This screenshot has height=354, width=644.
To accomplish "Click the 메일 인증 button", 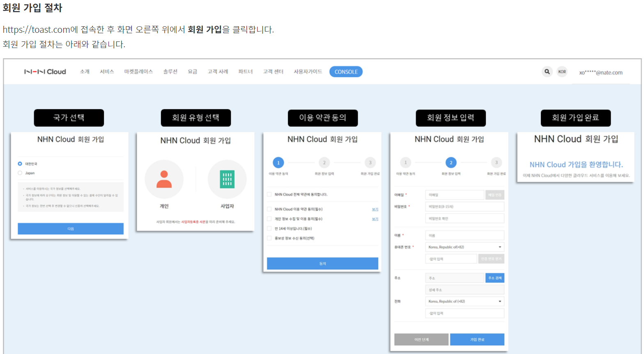I will tap(495, 195).
